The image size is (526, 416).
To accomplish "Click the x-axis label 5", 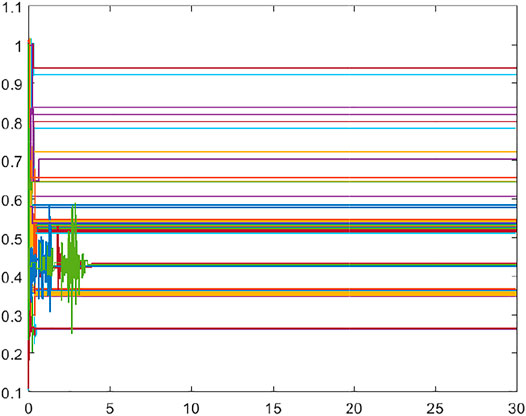I will (110, 409).
